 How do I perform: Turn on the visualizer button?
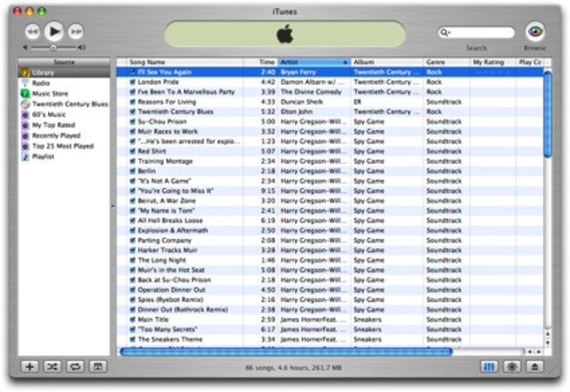pyautogui.click(x=512, y=366)
